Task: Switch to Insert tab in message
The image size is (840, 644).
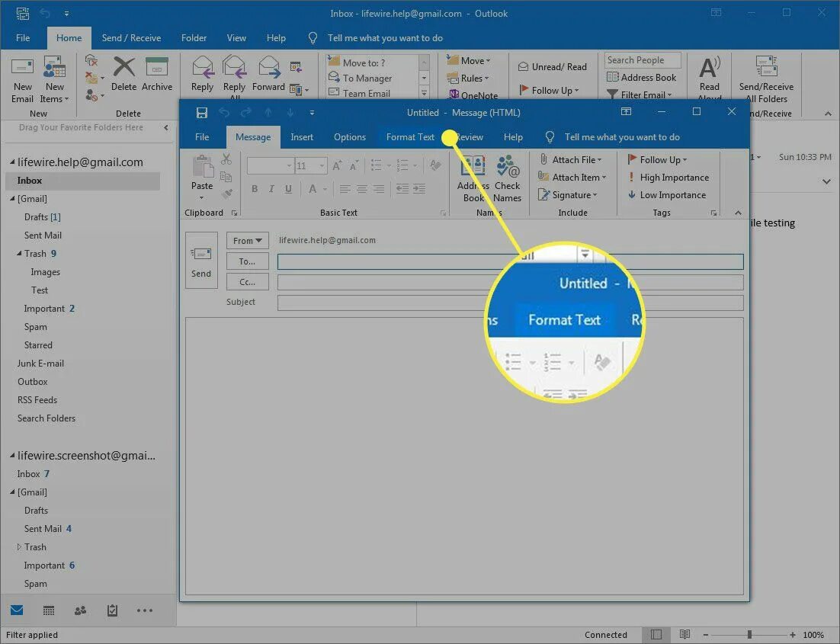Action: (x=302, y=137)
